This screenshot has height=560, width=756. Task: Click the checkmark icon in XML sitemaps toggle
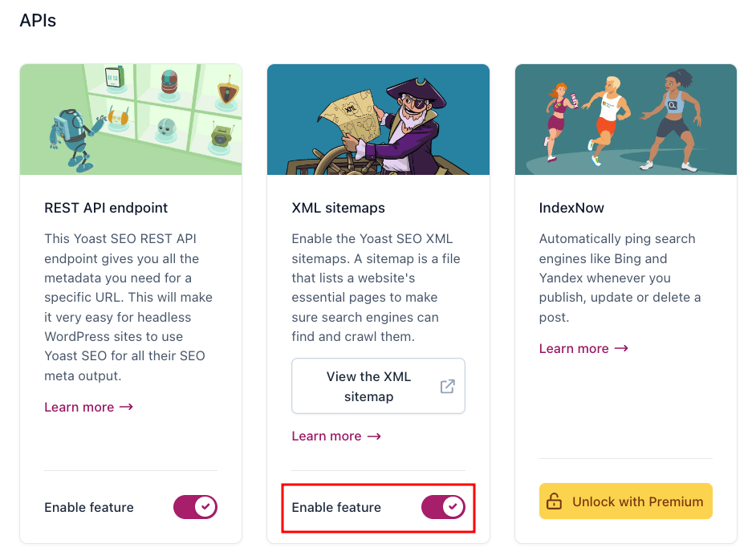pos(453,506)
